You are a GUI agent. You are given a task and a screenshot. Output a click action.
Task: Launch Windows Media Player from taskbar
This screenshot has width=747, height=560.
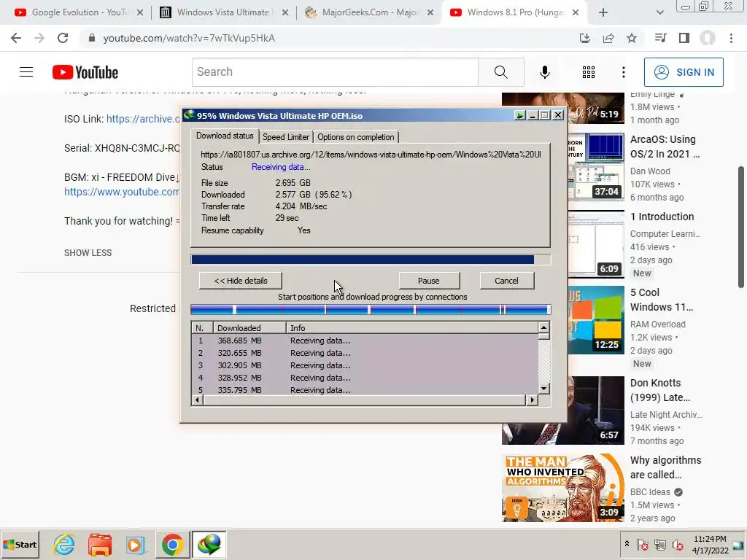click(x=135, y=544)
